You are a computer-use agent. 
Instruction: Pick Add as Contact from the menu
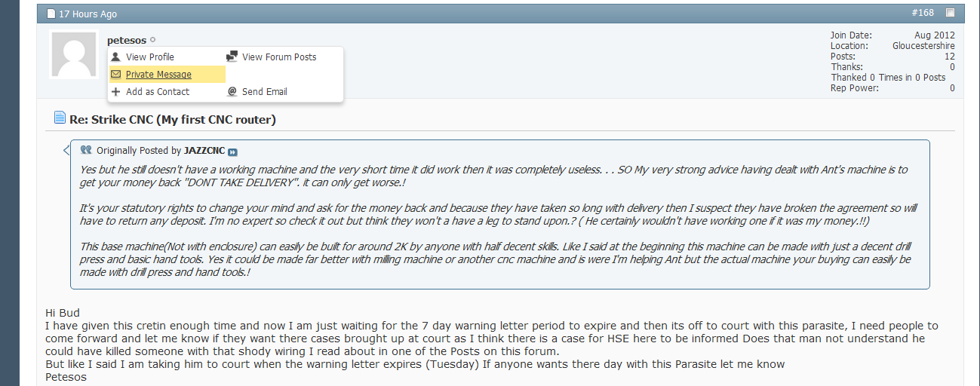click(158, 92)
